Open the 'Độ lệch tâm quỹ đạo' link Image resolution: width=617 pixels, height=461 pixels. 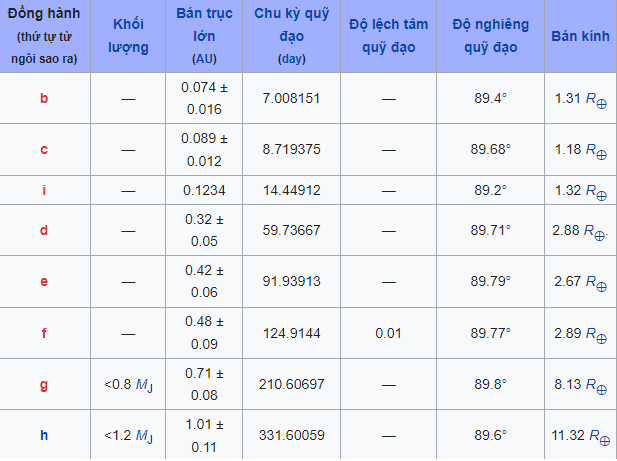(388, 35)
